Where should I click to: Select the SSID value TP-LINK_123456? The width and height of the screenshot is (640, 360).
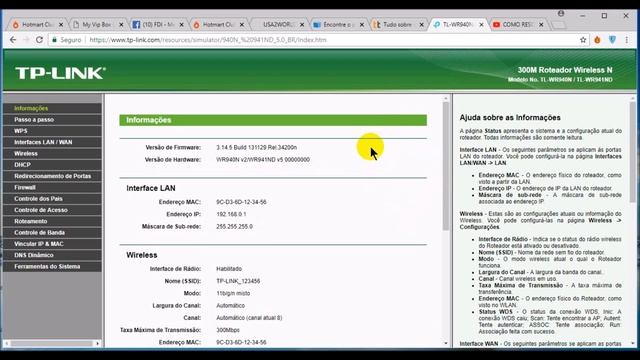[238, 281]
